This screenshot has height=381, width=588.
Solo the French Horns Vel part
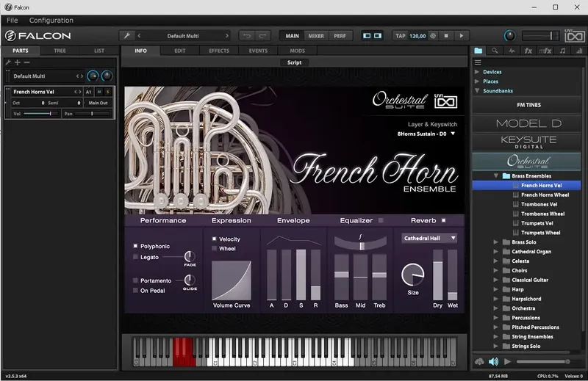click(107, 92)
